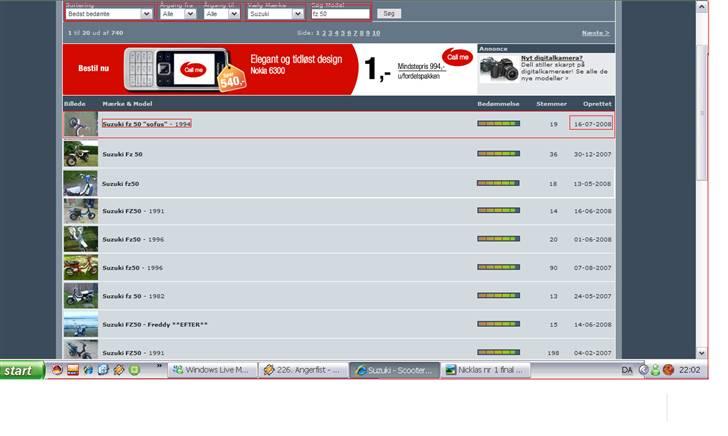The width and height of the screenshot is (728, 436).
Task: Switch to 226. Angerfist taskbar window
Action: tap(300, 370)
